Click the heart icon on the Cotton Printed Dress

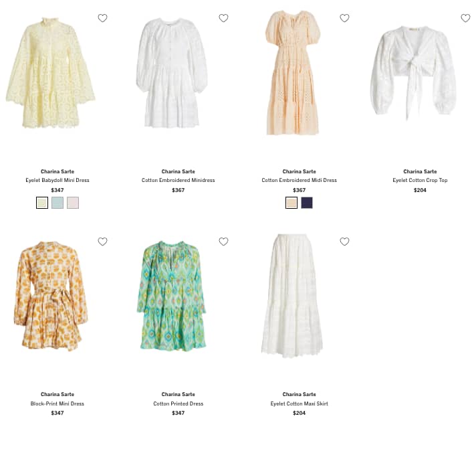[223, 242]
